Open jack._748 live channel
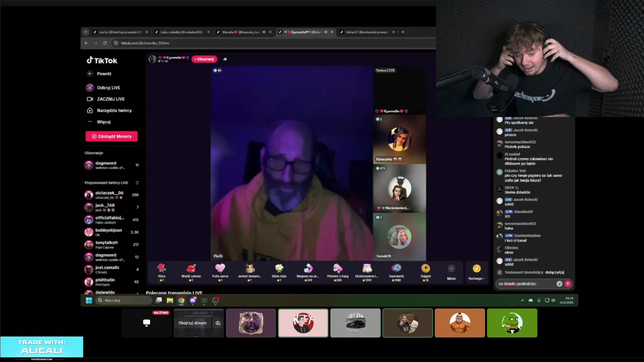644x362 pixels. pyautogui.click(x=112, y=207)
